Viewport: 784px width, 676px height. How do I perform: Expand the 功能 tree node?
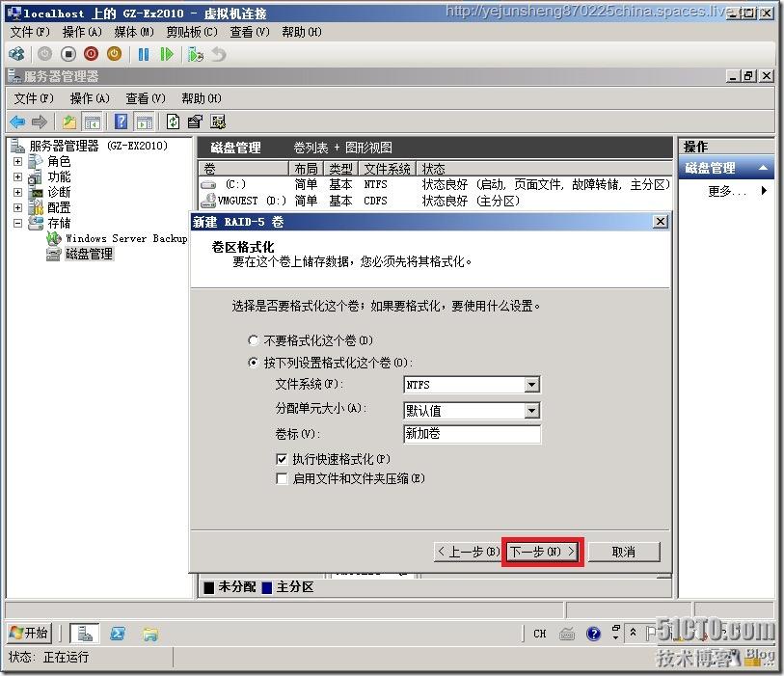[17, 177]
